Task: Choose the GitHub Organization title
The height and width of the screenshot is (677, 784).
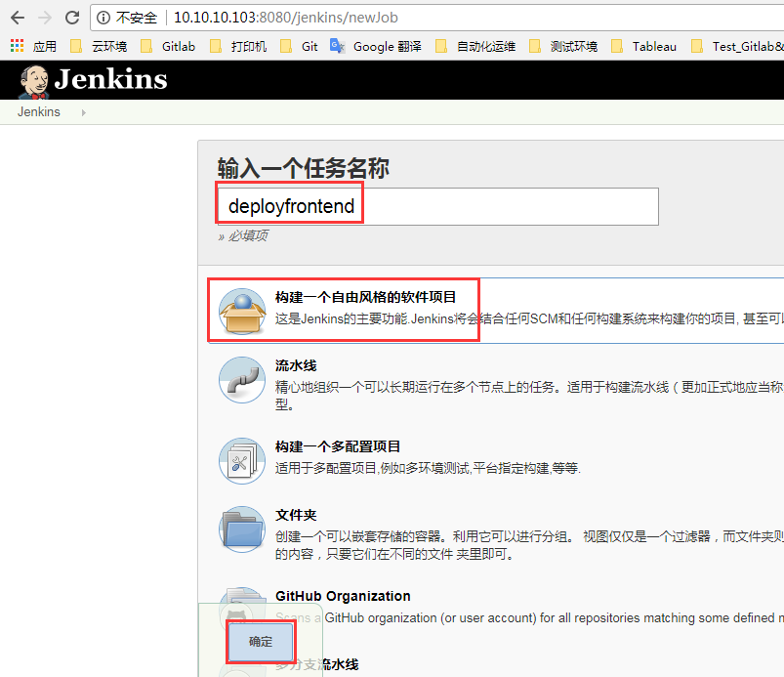Action: click(343, 597)
